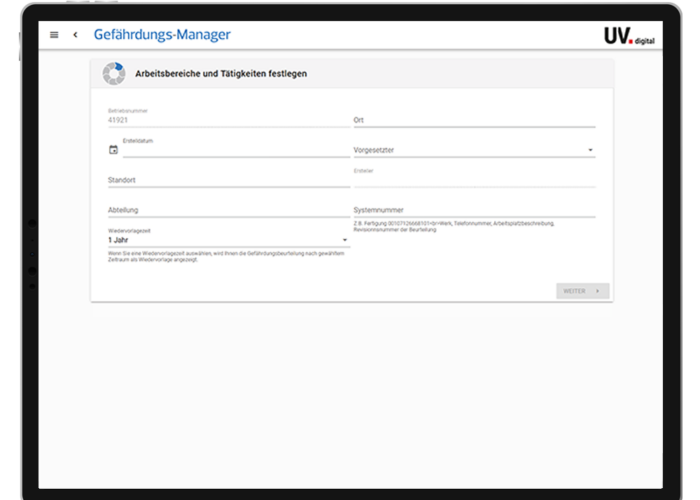Click the Systemnummer hint text starting 'Z.B. Fertigung'
This screenshot has height=500, width=700.
point(454,226)
